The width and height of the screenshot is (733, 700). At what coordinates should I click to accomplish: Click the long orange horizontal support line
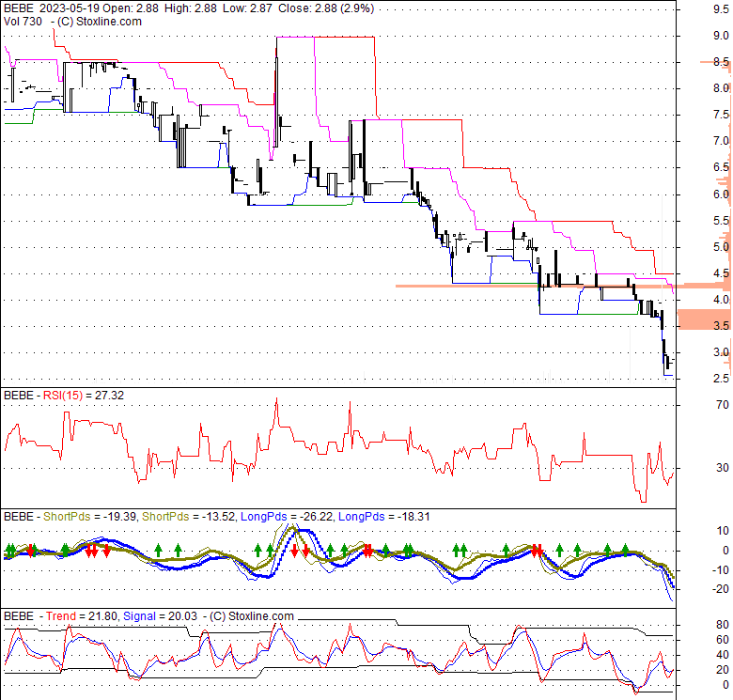click(537, 286)
